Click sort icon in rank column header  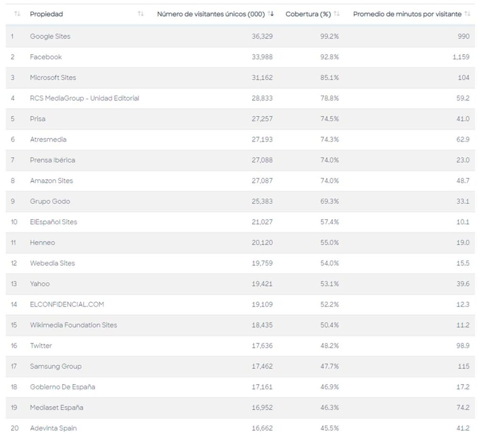point(17,14)
